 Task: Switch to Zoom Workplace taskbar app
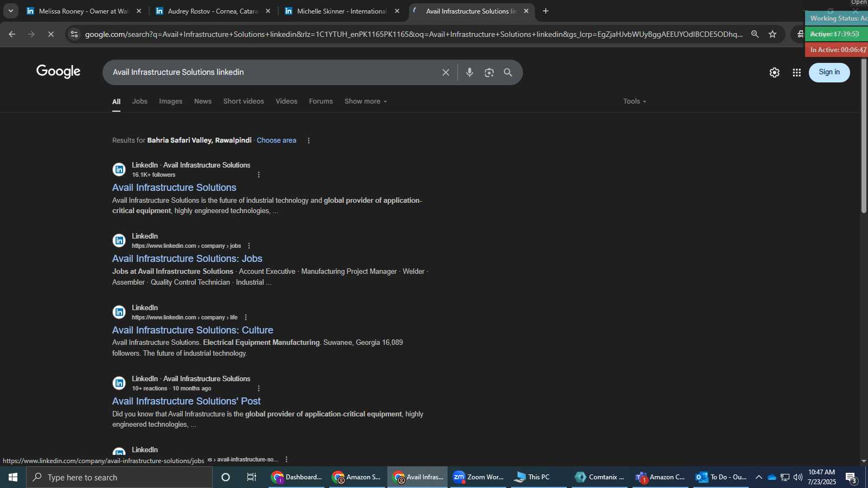click(478, 477)
